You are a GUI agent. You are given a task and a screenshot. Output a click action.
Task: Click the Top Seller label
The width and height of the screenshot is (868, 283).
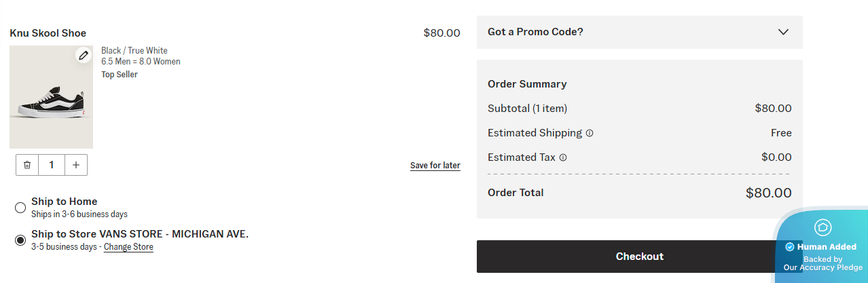click(x=120, y=75)
